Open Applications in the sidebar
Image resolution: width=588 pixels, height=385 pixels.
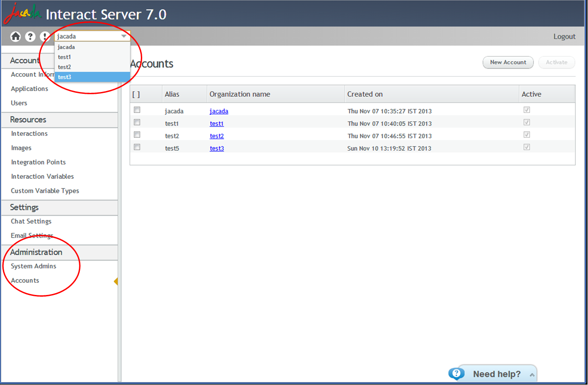29,89
